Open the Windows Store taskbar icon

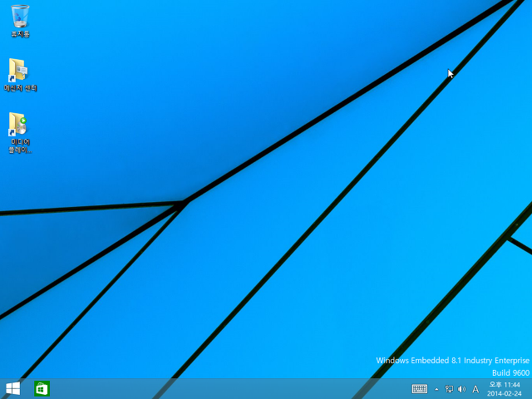tap(42, 388)
